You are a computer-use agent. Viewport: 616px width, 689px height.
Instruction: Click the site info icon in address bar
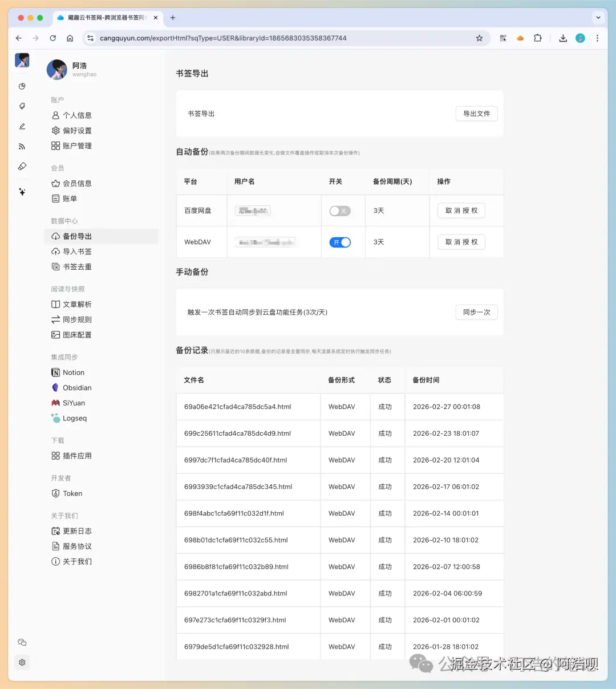(90, 38)
